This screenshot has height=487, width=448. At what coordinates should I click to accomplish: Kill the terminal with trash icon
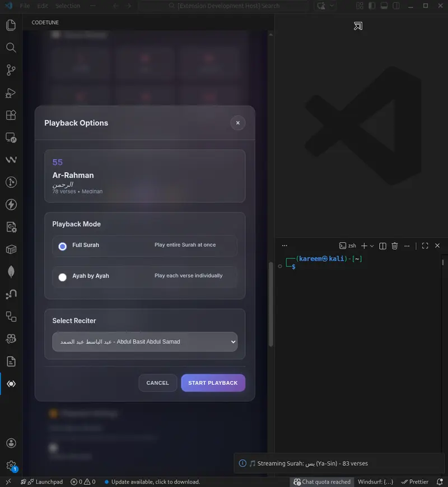(395, 246)
